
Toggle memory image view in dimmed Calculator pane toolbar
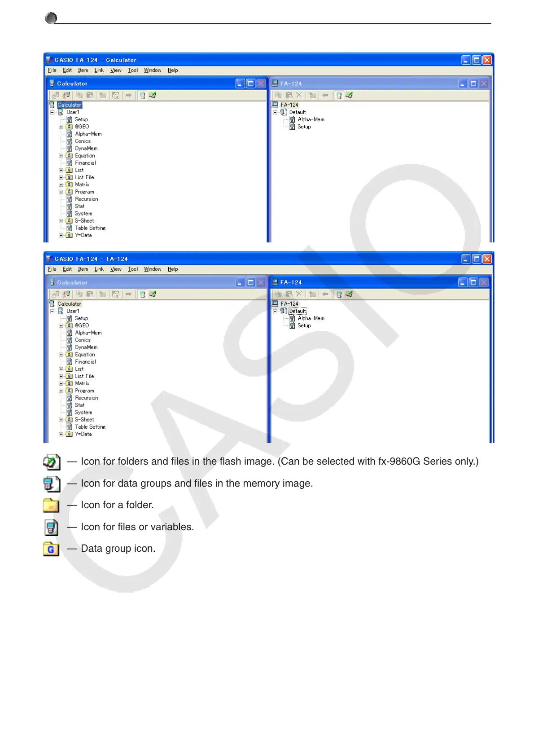click(142, 294)
